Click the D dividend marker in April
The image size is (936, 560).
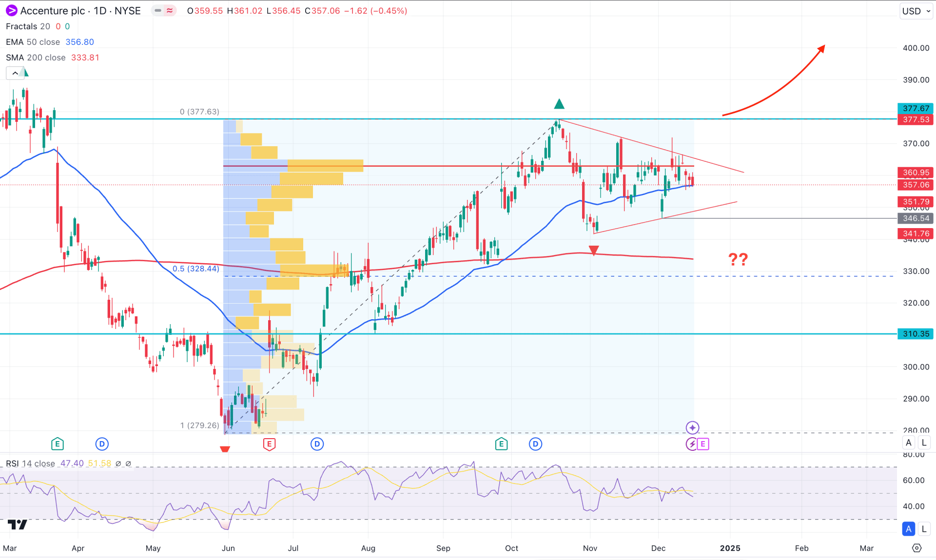click(x=101, y=444)
